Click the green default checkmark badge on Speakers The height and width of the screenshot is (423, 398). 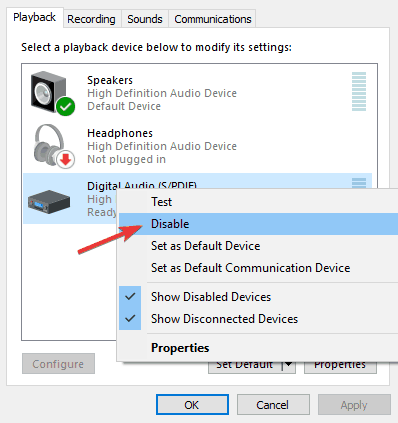point(66,107)
